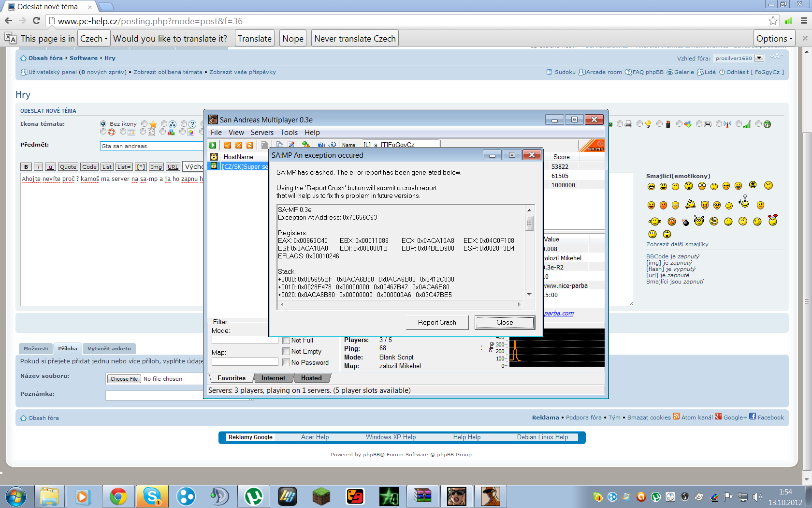This screenshot has height=508, width=812.
Task: Open Google Chrome from the taskbar
Action: [x=118, y=496]
